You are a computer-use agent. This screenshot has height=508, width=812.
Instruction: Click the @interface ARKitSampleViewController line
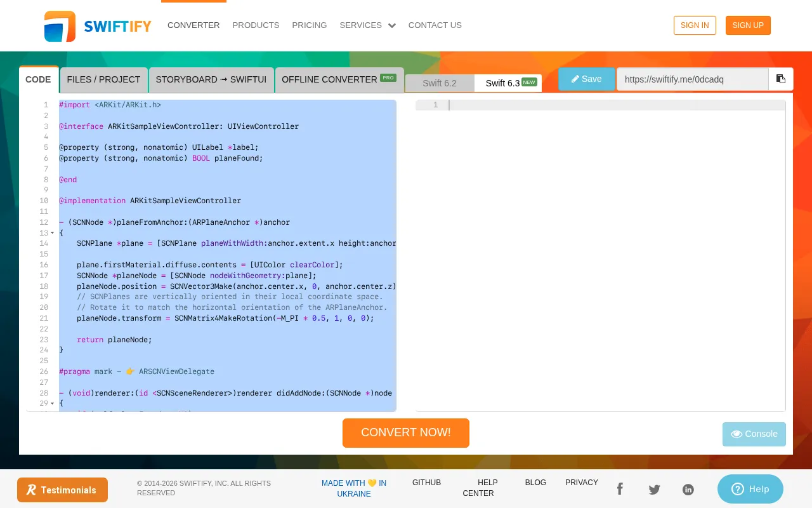[179, 126]
